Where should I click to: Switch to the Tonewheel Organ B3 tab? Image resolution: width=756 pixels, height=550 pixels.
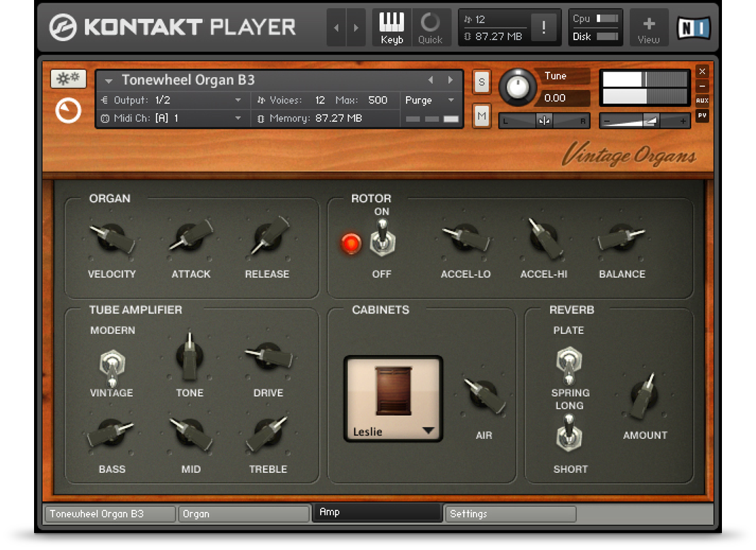click(x=110, y=514)
